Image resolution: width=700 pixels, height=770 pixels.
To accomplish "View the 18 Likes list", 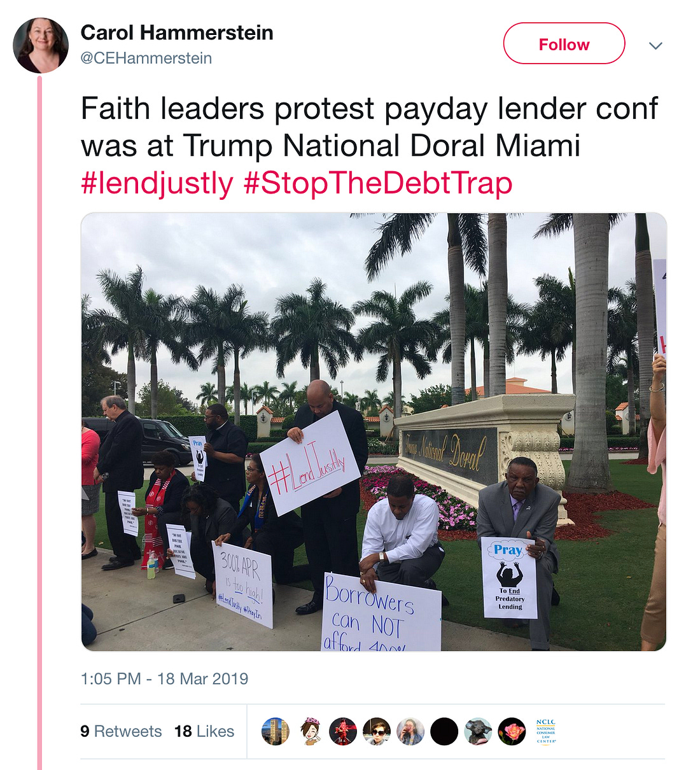I will (x=204, y=732).
